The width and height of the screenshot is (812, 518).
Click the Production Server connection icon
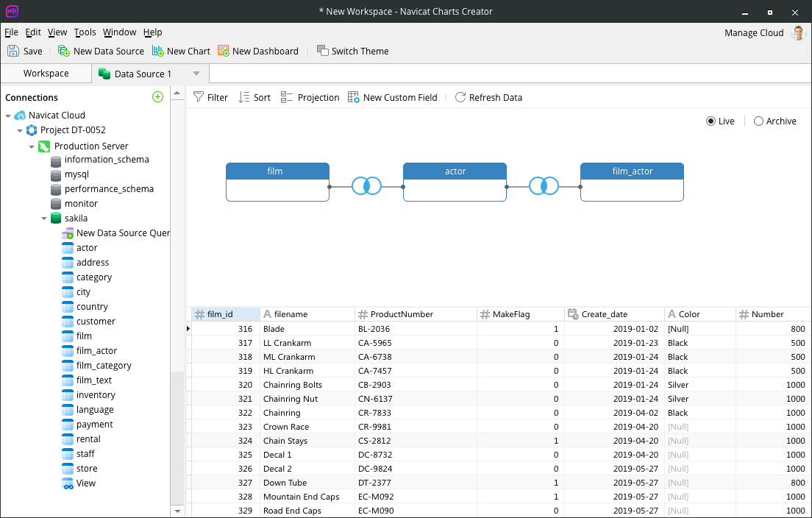click(x=44, y=146)
